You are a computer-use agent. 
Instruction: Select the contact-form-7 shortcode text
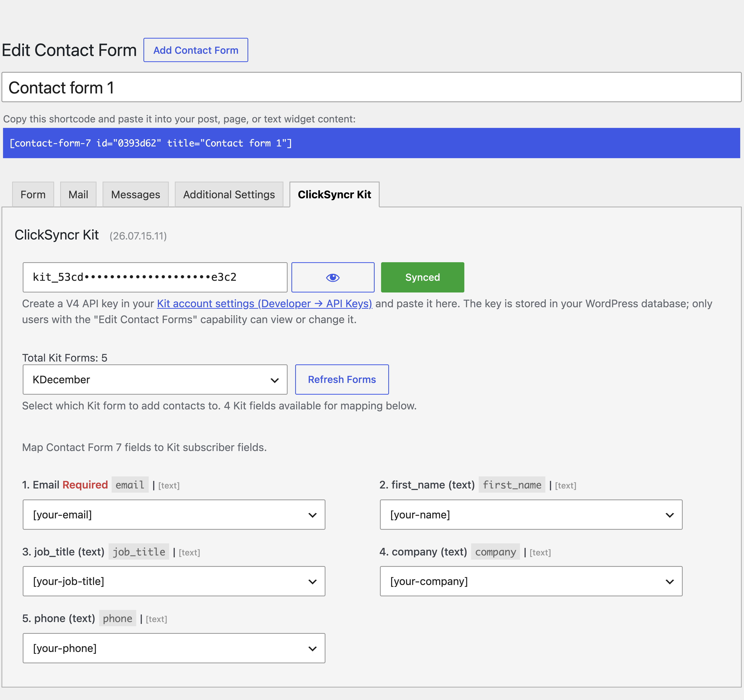pyautogui.click(x=151, y=143)
